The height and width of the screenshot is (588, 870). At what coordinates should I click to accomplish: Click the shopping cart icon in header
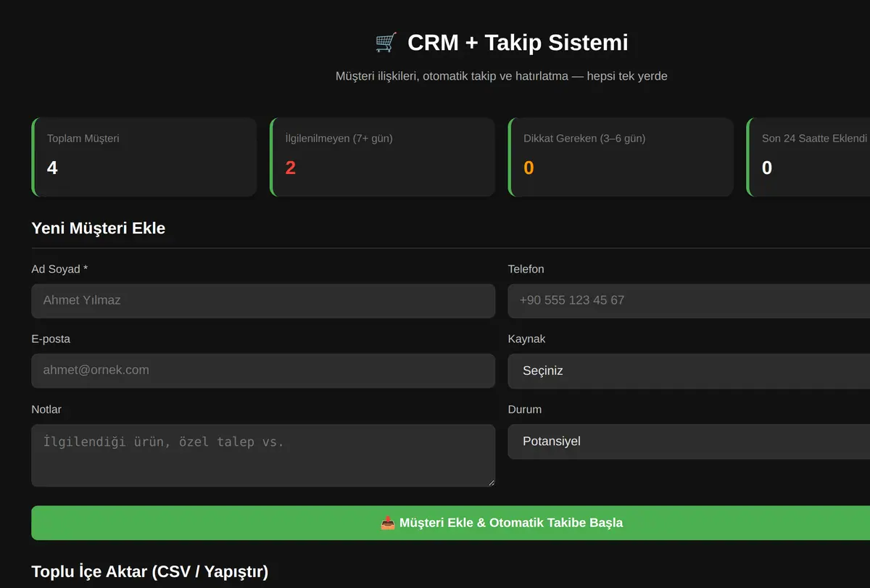[386, 43]
